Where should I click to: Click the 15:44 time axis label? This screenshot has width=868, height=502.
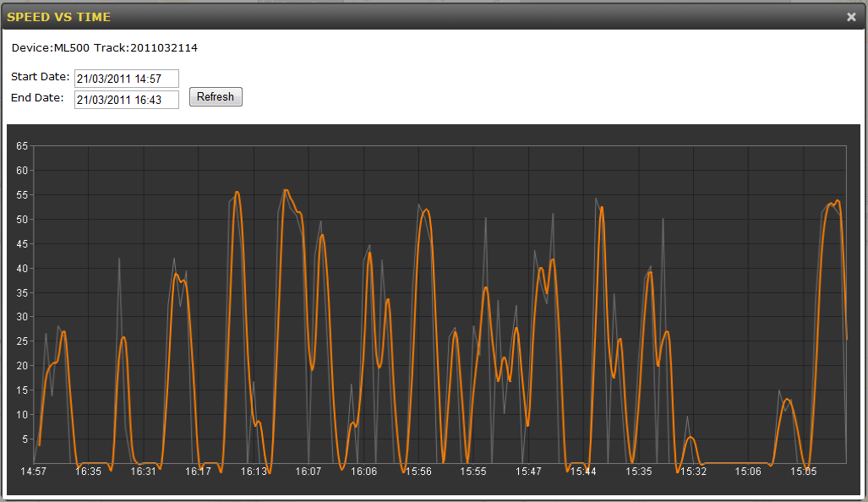(x=583, y=472)
